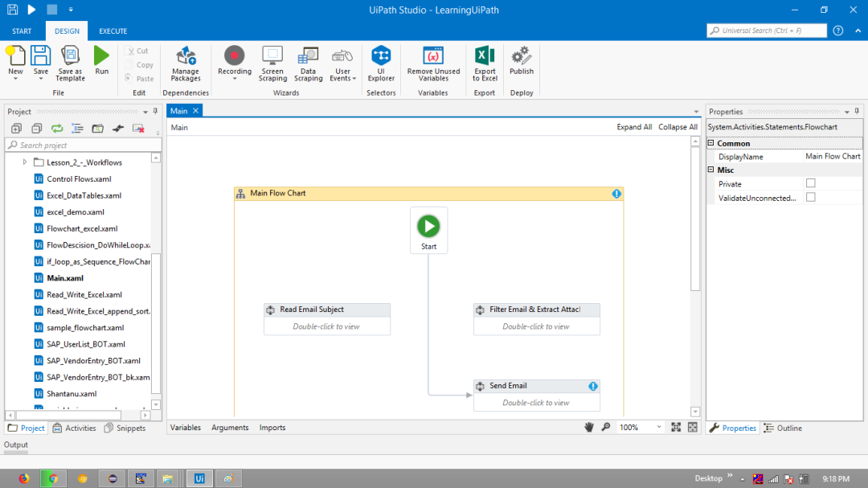This screenshot has width=868, height=488.
Task: Open project folder icon in Project toolbar
Action: point(98,129)
